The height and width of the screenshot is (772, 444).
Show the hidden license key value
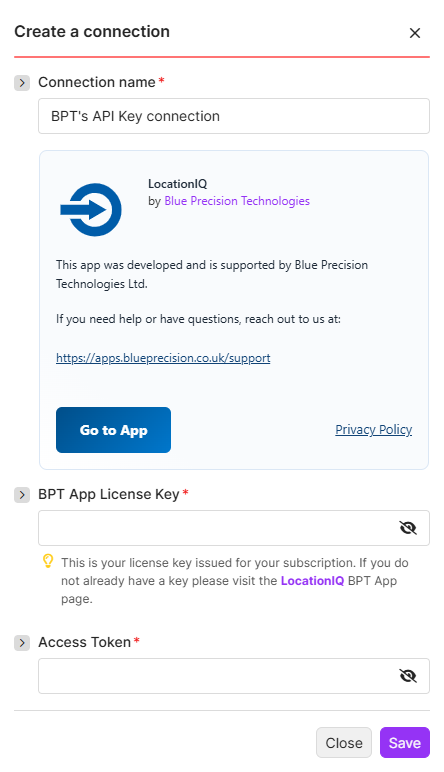pyautogui.click(x=408, y=528)
